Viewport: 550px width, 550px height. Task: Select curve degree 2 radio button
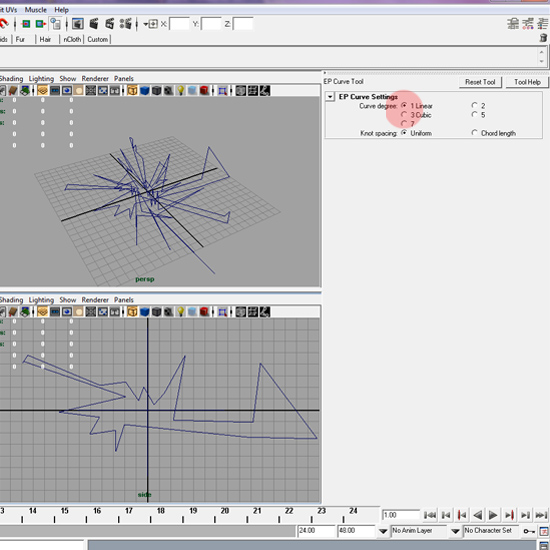(474, 105)
